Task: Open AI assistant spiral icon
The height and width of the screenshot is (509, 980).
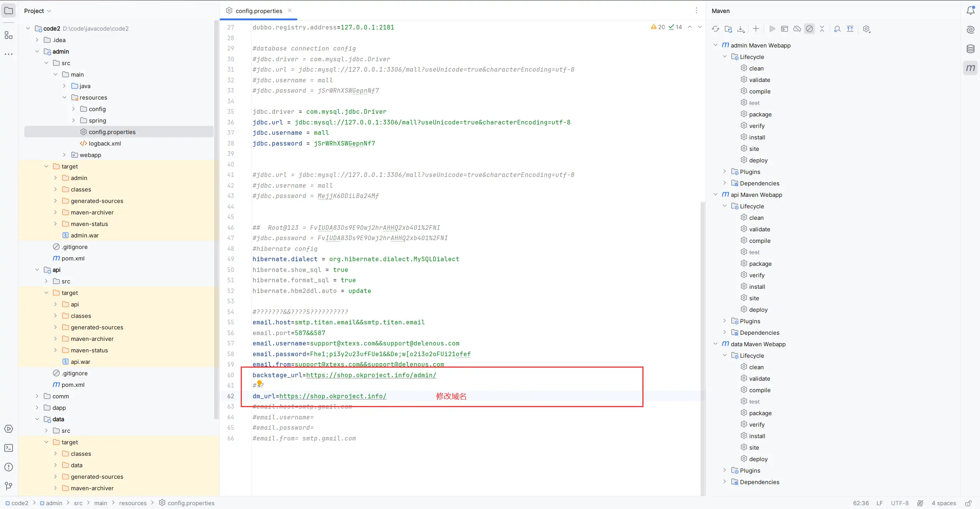Action: (x=970, y=29)
